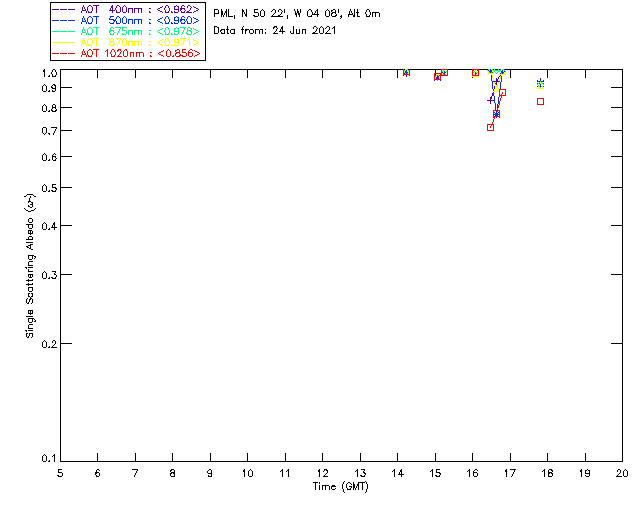The width and height of the screenshot is (640, 512).
Task: Click the purple plus marker near 0.83
Action: coord(491,100)
